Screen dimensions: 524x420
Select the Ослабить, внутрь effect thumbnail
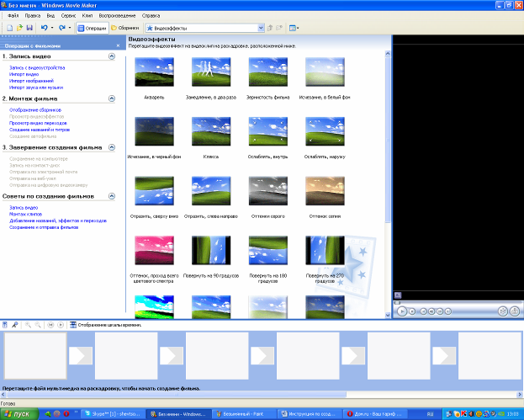coord(268,131)
